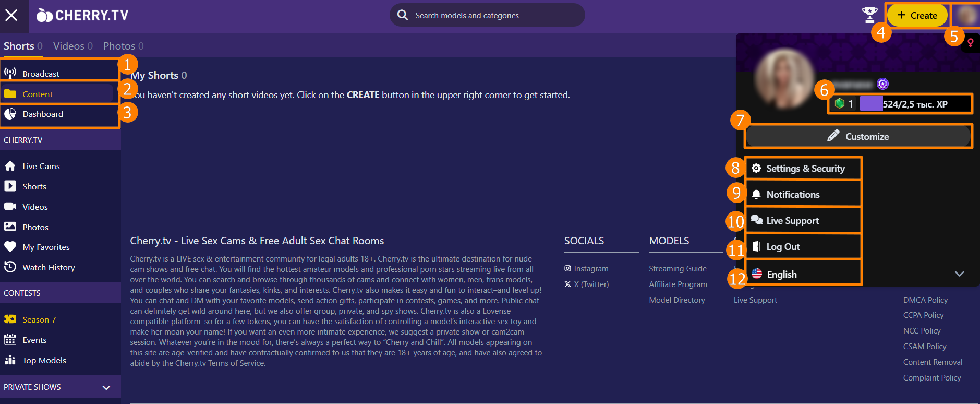Screen dimensions: 980x404
Task: Click the XP level progress bar
Action: (x=900, y=104)
